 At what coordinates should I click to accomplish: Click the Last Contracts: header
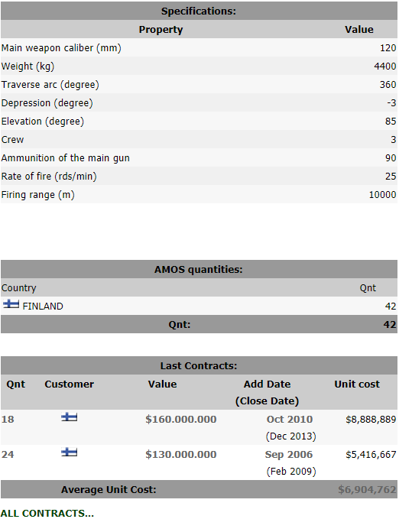[x=199, y=365]
